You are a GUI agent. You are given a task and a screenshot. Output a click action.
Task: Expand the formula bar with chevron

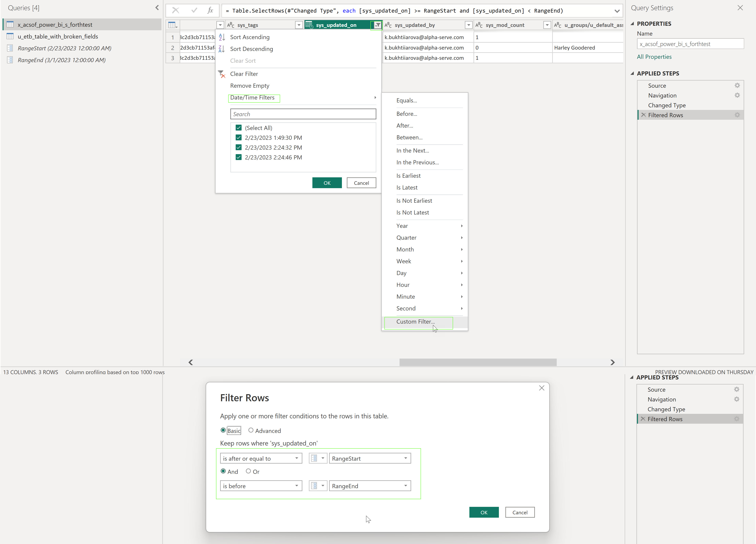(617, 11)
